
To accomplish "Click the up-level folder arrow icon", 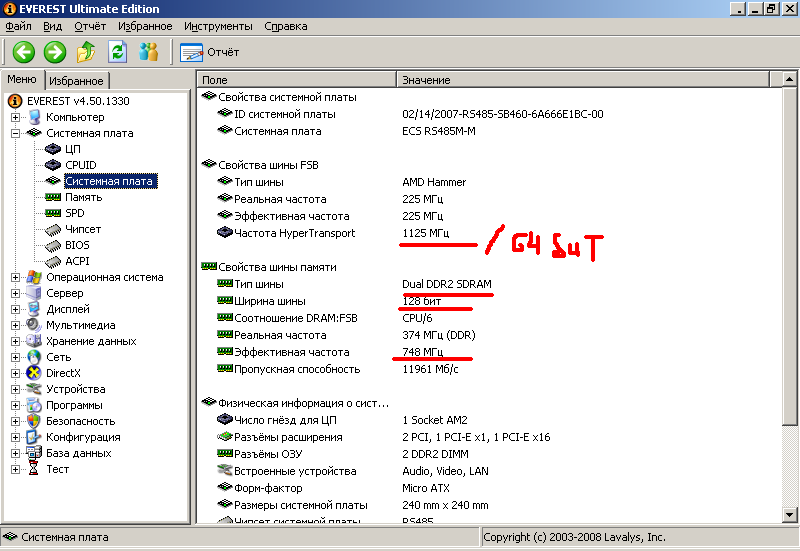I will (x=86, y=52).
